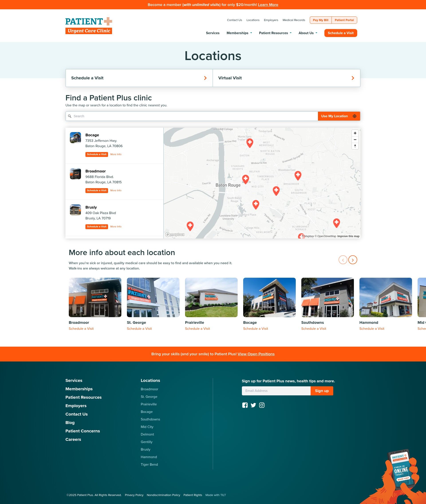Open Locations in top navigation

tap(253, 20)
